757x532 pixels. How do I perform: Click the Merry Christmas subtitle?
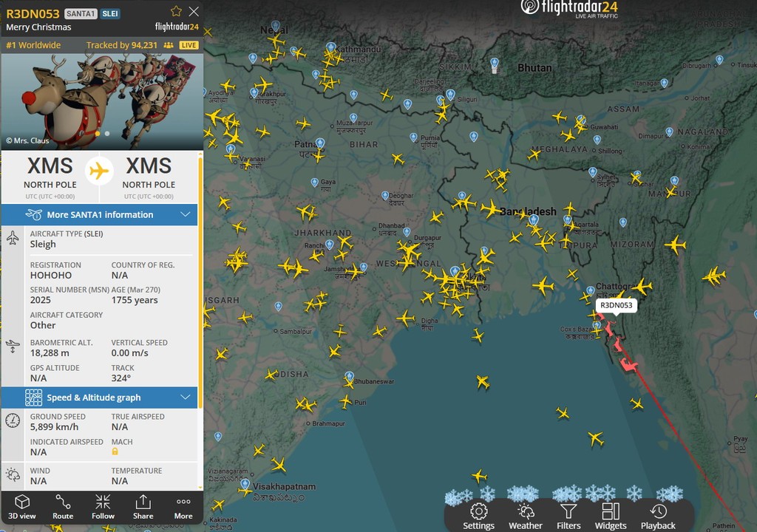[38, 27]
